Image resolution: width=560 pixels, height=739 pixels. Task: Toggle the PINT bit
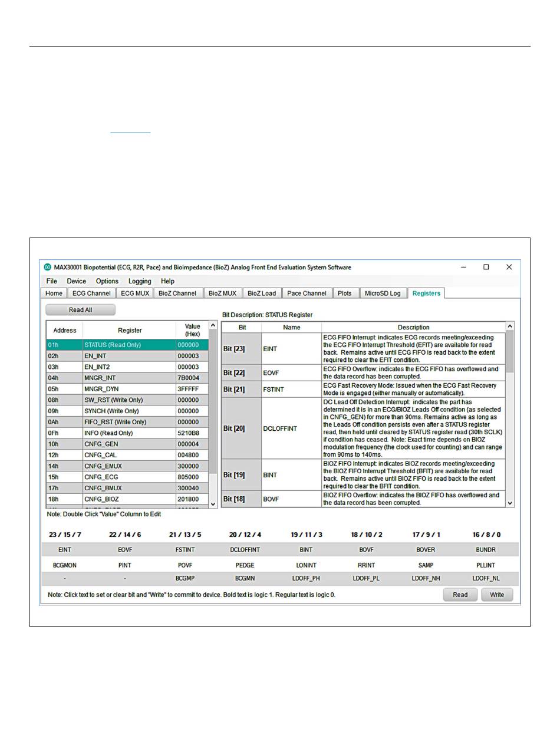click(125, 565)
